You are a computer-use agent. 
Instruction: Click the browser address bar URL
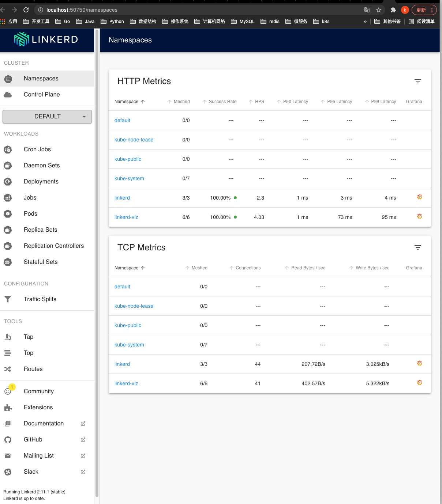(82, 10)
